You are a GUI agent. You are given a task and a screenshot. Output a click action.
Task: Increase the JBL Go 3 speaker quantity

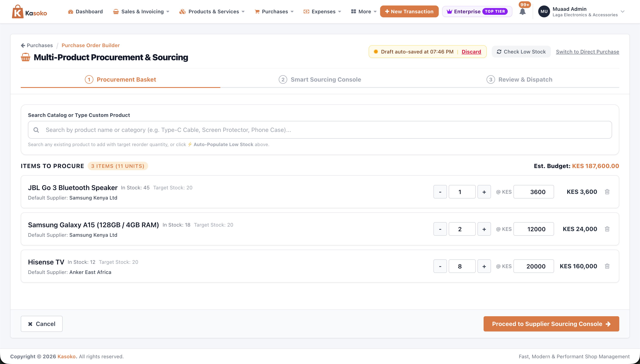coord(484,192)
